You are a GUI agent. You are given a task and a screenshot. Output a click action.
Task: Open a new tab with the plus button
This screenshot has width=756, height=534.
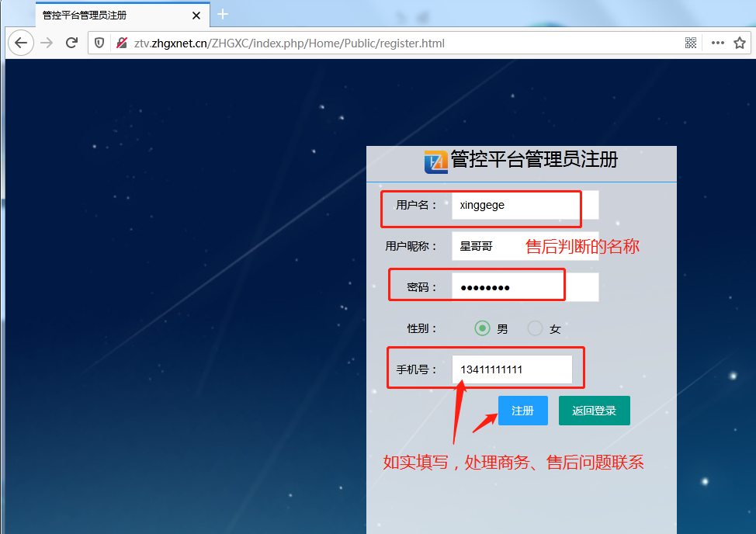click(x=223, y=14)
